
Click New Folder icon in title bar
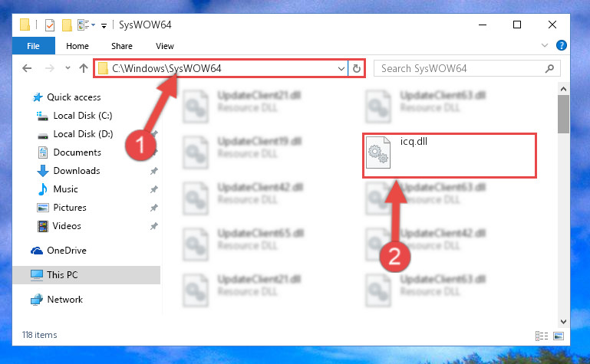(x=67, y=25)
